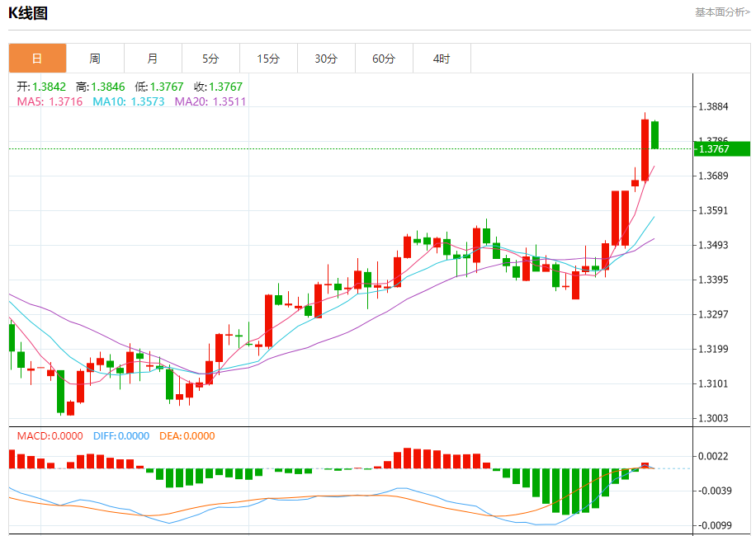756x536 pixels.
Task: Click the DEA value label
Action: [x=187, y=436]
